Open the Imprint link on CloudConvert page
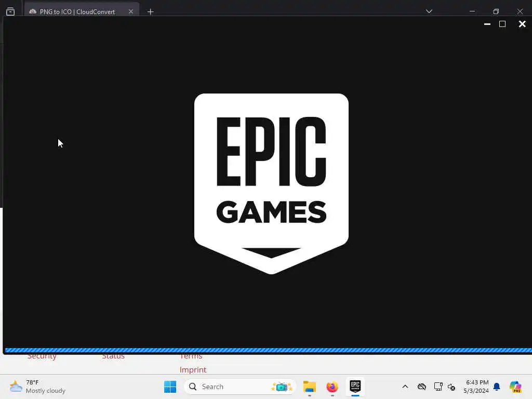 (x=193, y=369)
